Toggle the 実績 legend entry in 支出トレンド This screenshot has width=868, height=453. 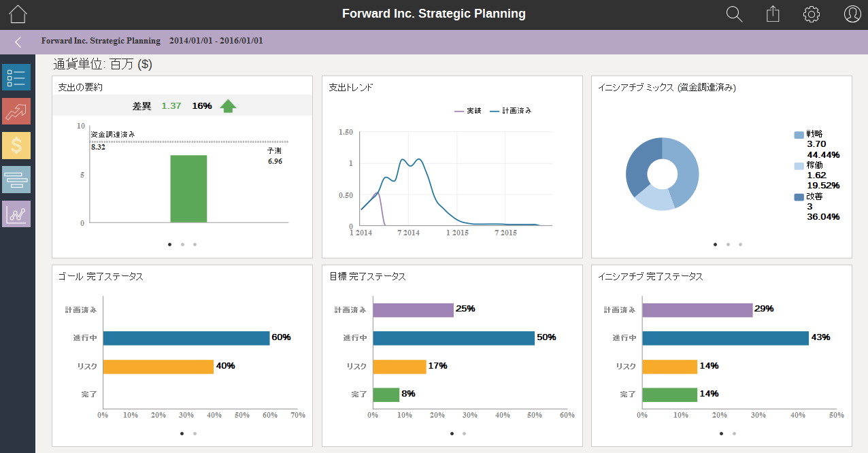468,111
